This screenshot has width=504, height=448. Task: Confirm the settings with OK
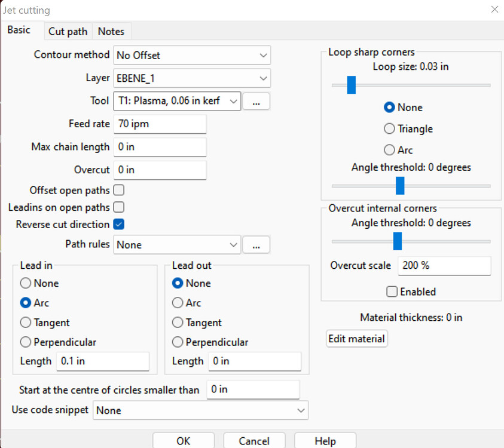183,441
